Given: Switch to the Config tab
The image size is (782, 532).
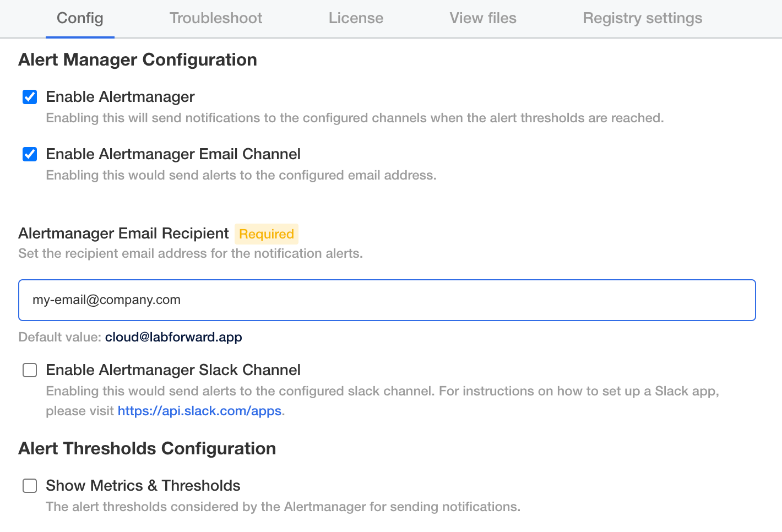Looking at the screenshot, I should pos(80,18).
